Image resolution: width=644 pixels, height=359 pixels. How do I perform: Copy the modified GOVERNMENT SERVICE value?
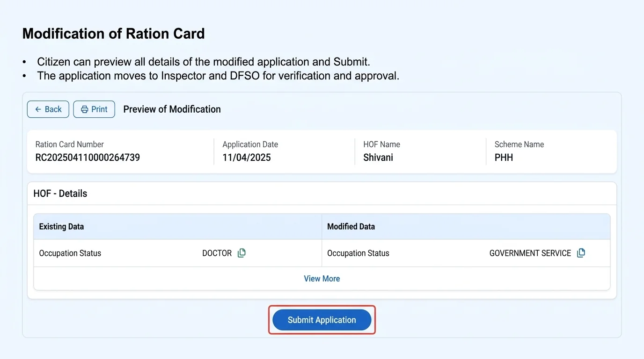coord(581,253)
